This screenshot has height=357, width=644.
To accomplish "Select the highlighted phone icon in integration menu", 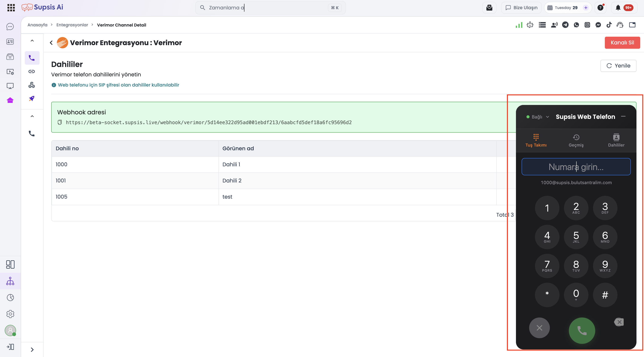I will point(32,58).
